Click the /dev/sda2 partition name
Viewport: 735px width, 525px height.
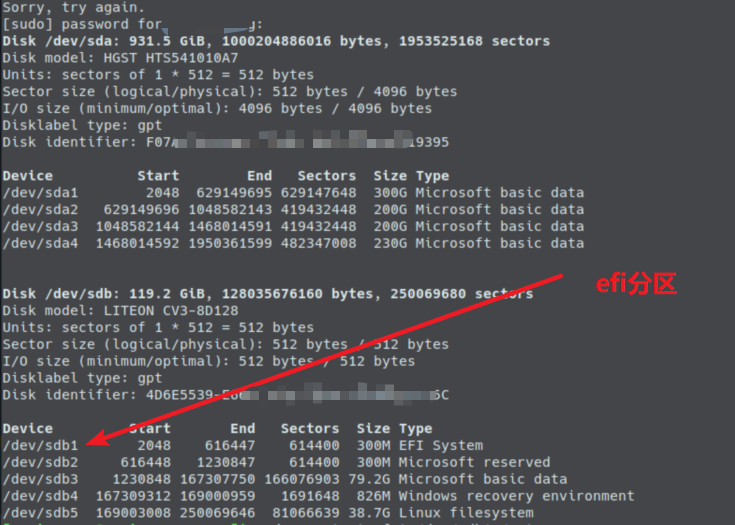40,210
